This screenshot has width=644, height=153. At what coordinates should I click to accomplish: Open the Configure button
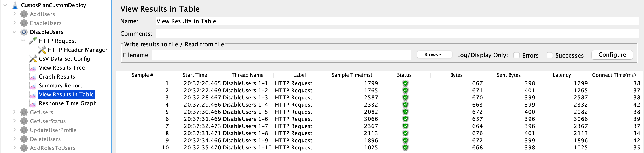(x=612, y=55)
